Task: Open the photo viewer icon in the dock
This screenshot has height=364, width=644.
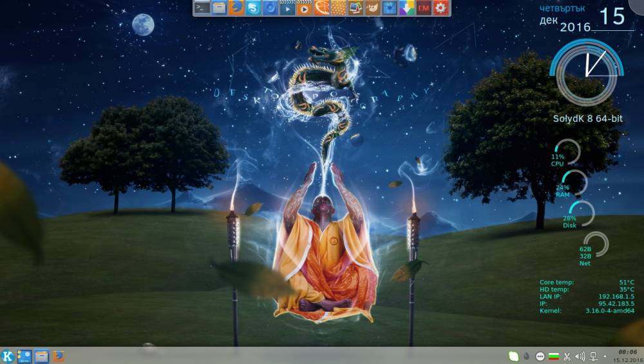Action: [355, 7]
